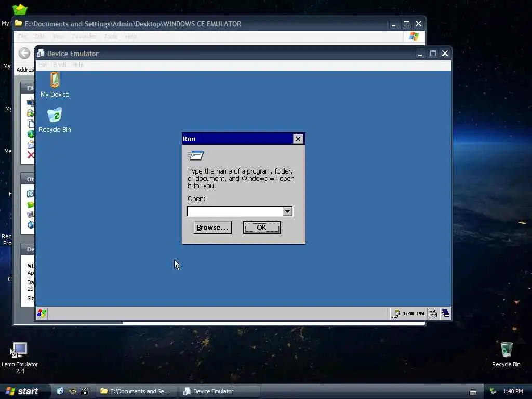The height and width of the screenshot is (399, 532).
Task: Click the 1:40 PM clock in XP taskbar
Action: pos(513,391)
